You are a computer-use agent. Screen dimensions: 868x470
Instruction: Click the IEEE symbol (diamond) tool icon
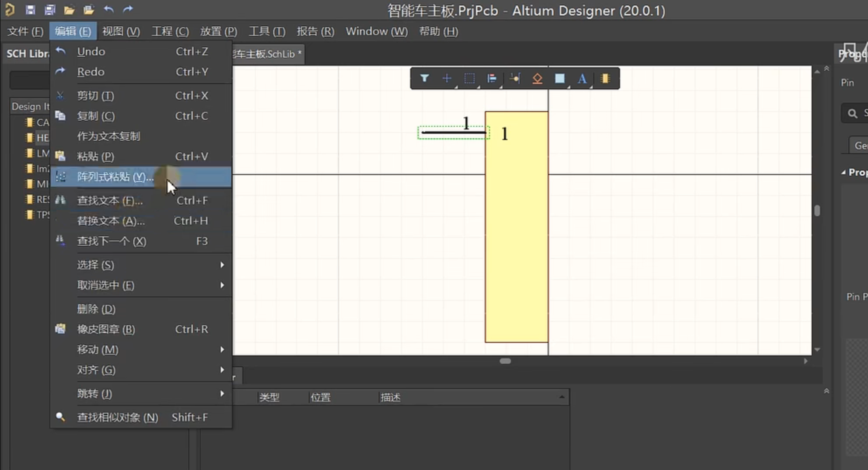coord(537,79)
